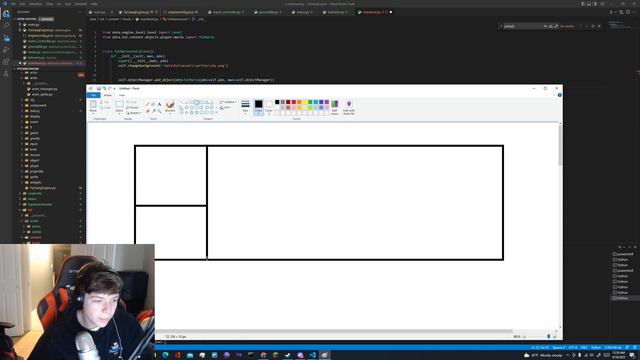Switch to VS Code from the taskbar
The height and width of the screenshot is (360, 640).
pyautogui.click(x=313, y=355)
